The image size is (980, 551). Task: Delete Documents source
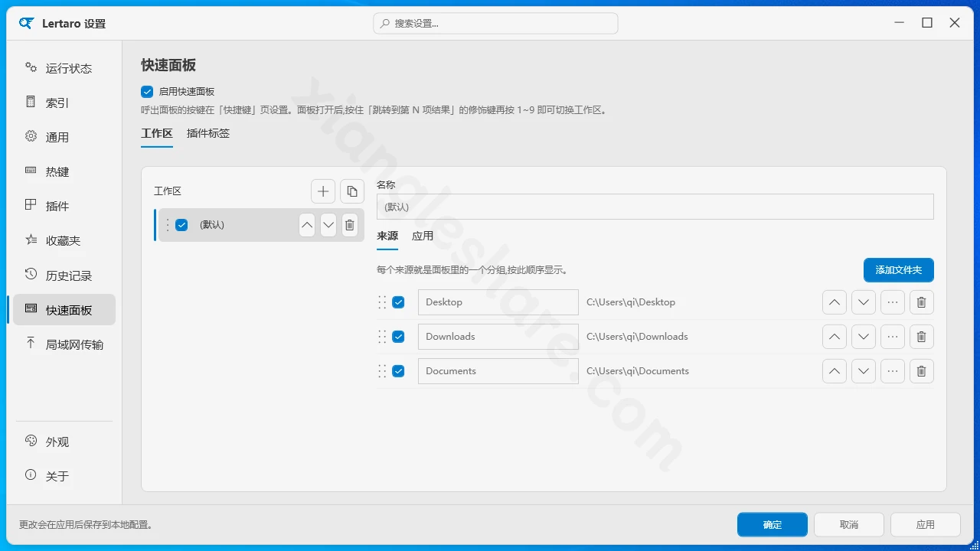click(x=922, y=371)
